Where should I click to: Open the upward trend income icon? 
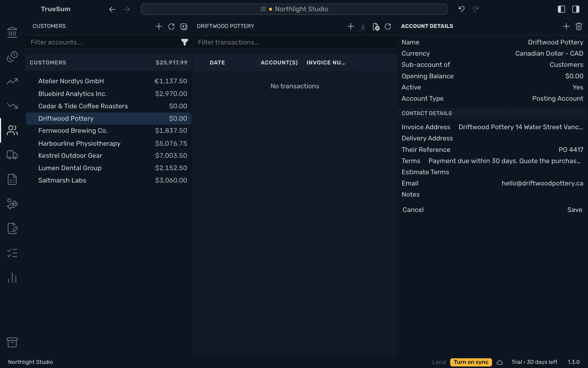click(12, 81)
